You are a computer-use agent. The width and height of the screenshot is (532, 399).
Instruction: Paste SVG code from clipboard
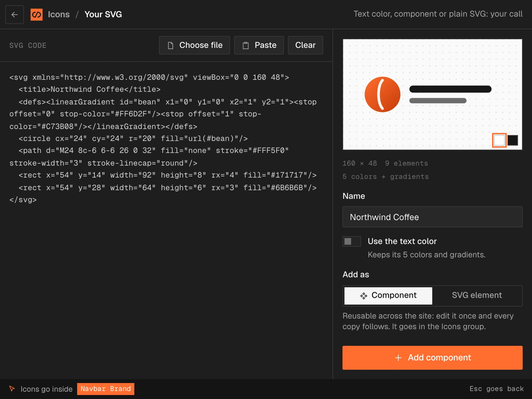[x=259, y=45]
